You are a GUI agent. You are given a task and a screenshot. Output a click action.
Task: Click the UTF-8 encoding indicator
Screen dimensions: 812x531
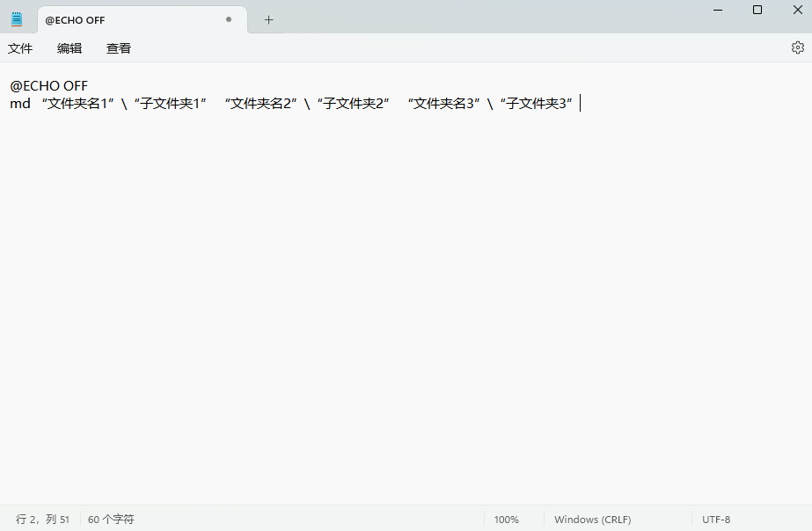pos(716,520)
